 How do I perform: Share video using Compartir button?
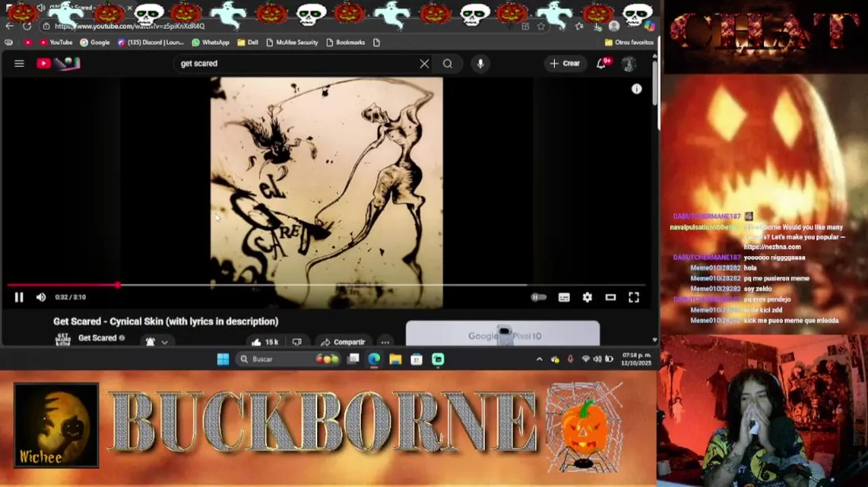343,342
